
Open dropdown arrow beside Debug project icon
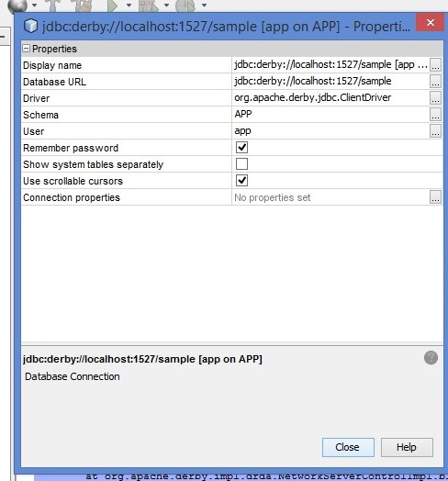tap(166, 6)
